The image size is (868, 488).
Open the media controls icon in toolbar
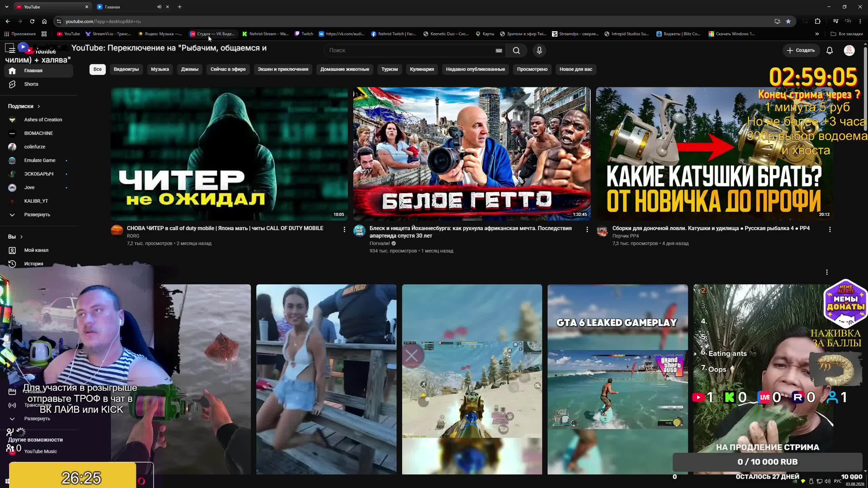point(835,21)
